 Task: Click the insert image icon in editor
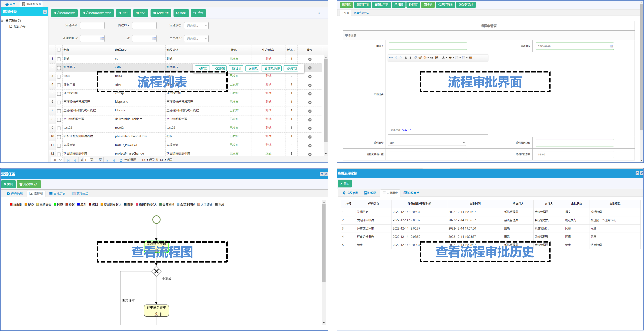[470, 58]
